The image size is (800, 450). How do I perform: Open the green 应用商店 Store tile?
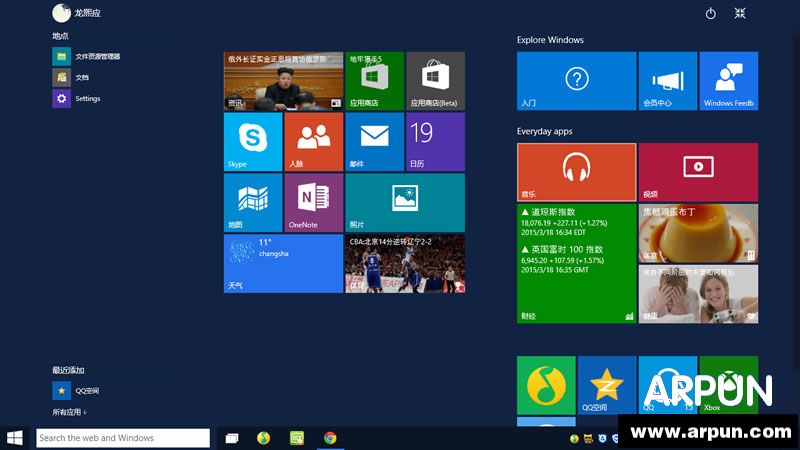click(x=374, y=81)
